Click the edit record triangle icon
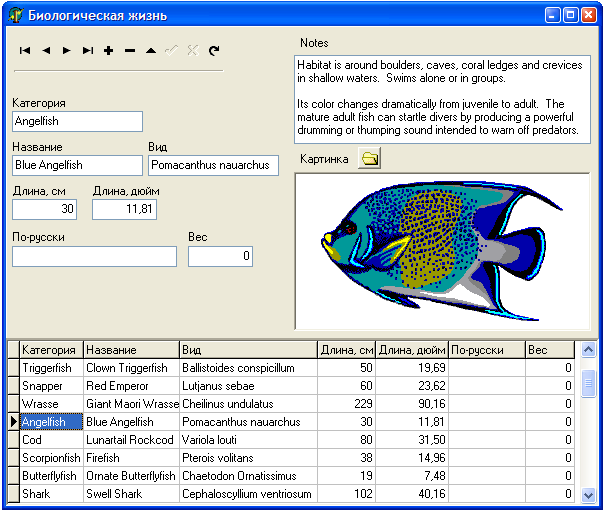 pyautogui.click(x=151, y=51)
